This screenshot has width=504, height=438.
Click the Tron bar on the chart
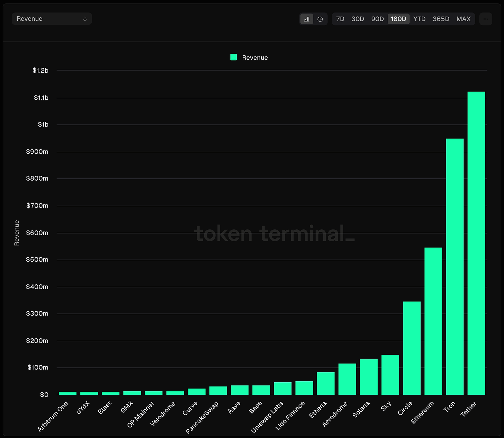tap(454, 266)
